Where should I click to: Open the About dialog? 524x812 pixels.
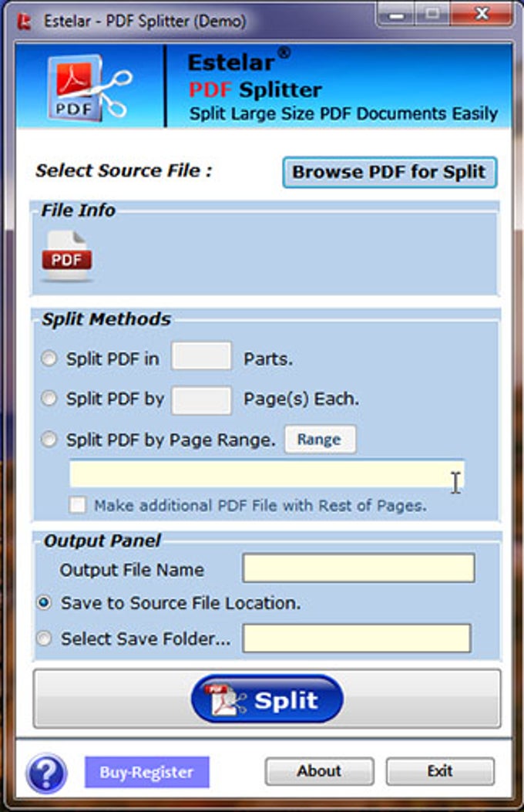click(x=319, y=771)
